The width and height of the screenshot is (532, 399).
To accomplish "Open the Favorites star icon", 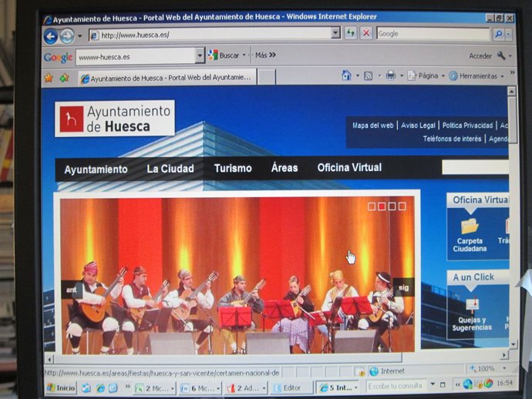I will 49,78.
